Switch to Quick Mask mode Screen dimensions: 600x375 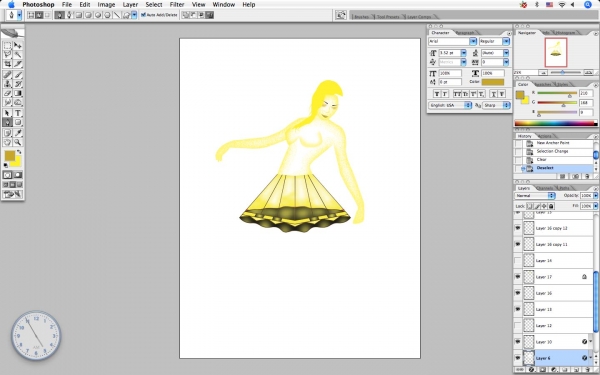click(x=18, y=175)
